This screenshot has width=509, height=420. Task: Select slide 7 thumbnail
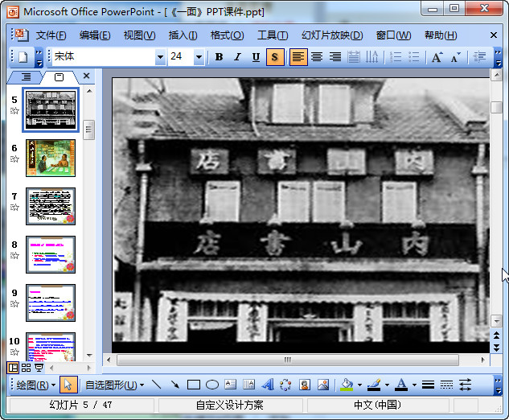(51, 206)
